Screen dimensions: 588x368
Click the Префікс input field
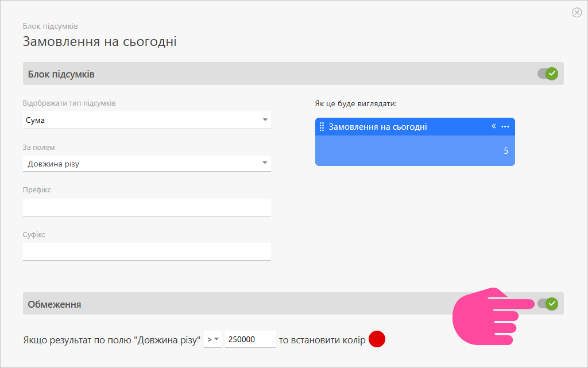point(146,207)
